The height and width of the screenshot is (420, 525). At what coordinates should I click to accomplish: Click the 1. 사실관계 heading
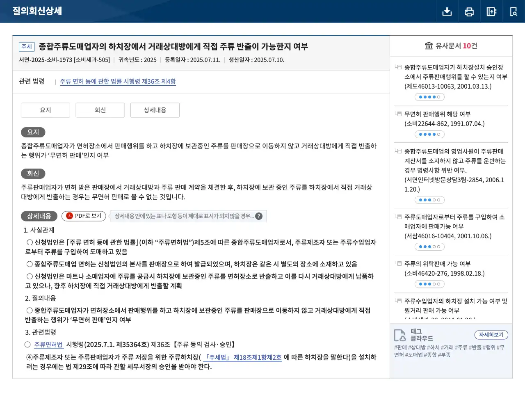click(x=39, y=230)
